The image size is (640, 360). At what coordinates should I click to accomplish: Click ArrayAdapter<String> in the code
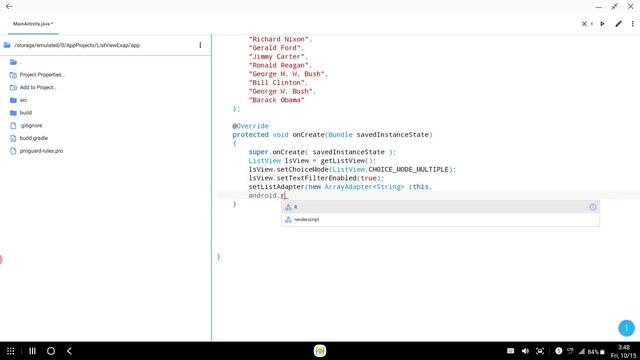[364, 187]
